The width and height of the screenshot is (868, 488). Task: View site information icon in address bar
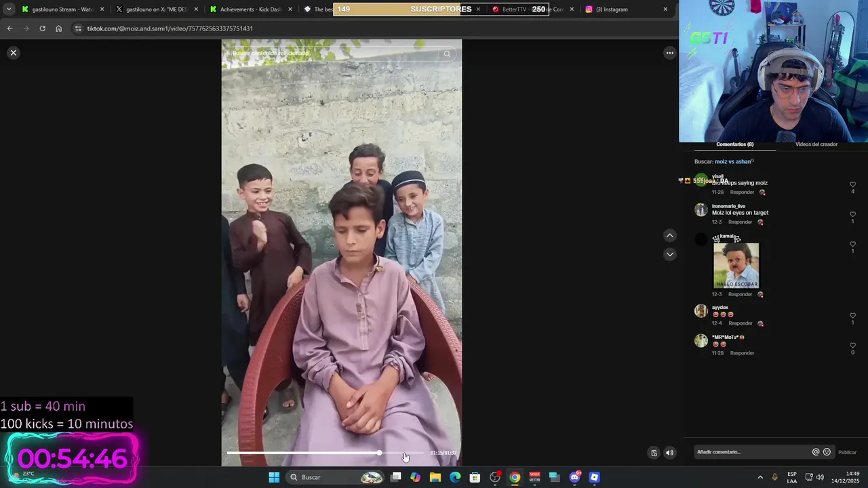(x=78, y=28)
